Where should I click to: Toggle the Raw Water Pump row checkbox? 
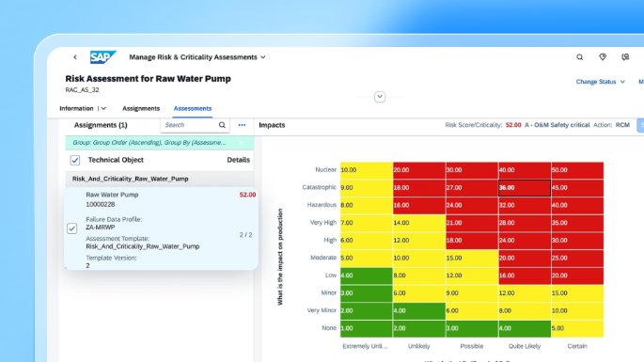pos(71,228)
